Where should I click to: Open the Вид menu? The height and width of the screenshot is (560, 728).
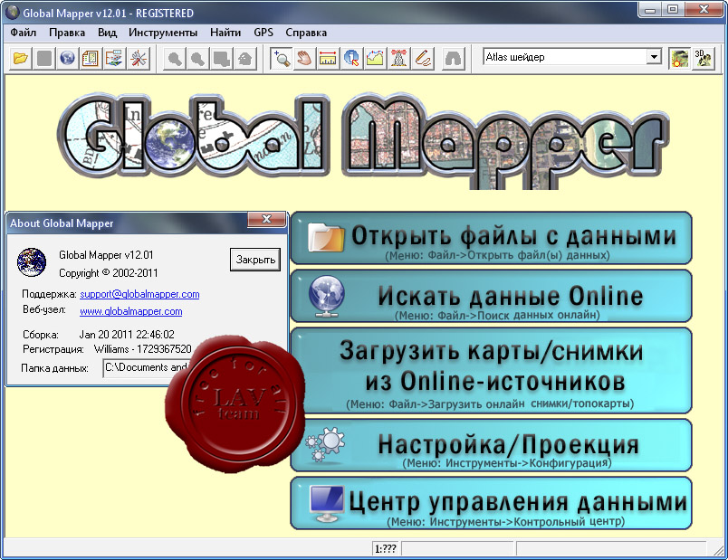tap(107, 33)
